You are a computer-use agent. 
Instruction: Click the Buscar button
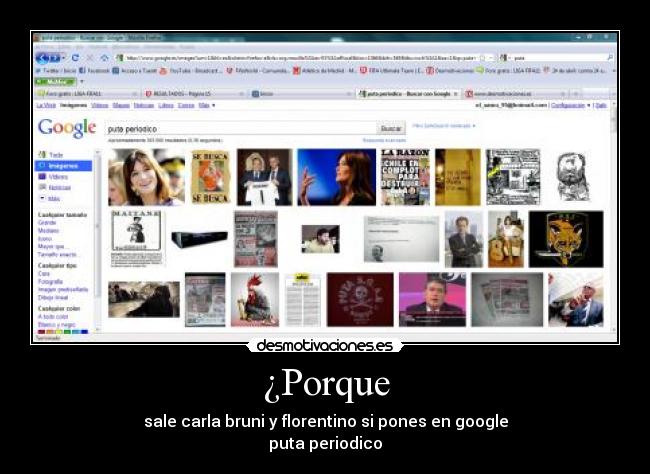point(391,129)
